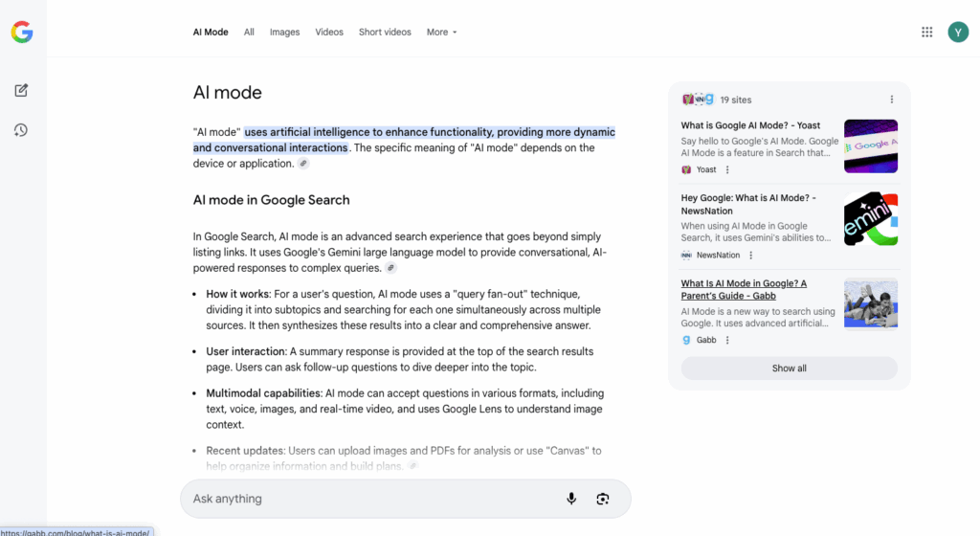Screen dimensions: 980x536
Task: Click source link icon after first paragraph
Action: (x=303, y=164)
